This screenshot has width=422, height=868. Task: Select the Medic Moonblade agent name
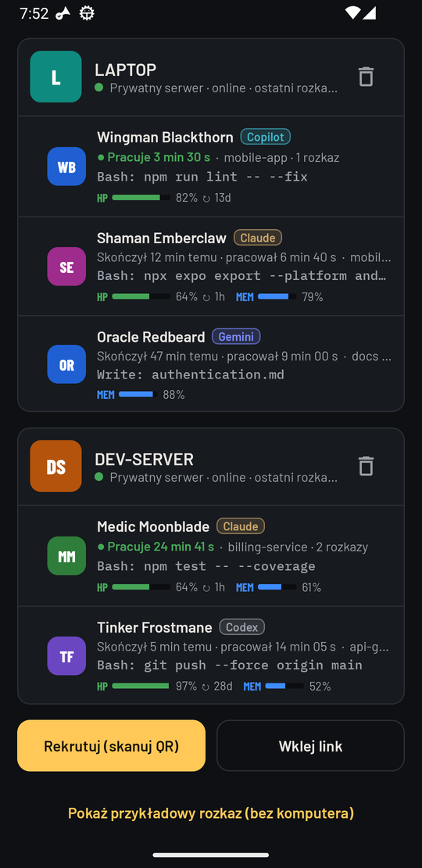pos(153,526)
